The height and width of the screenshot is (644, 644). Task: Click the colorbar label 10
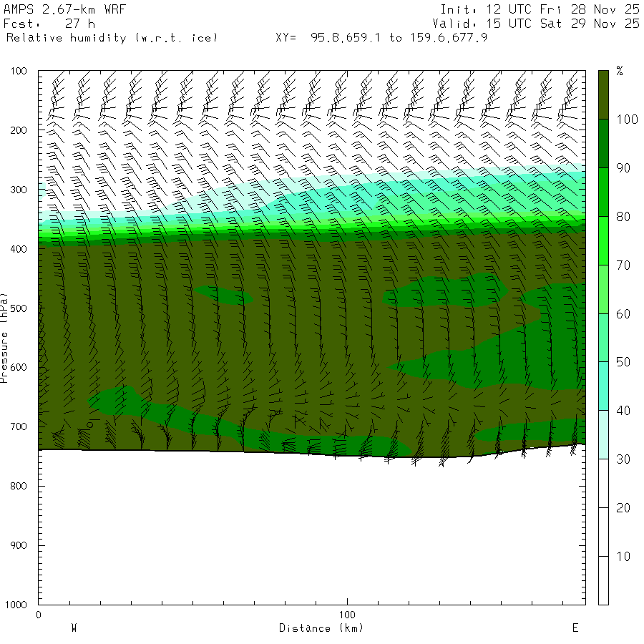click(x=623, y=557)
